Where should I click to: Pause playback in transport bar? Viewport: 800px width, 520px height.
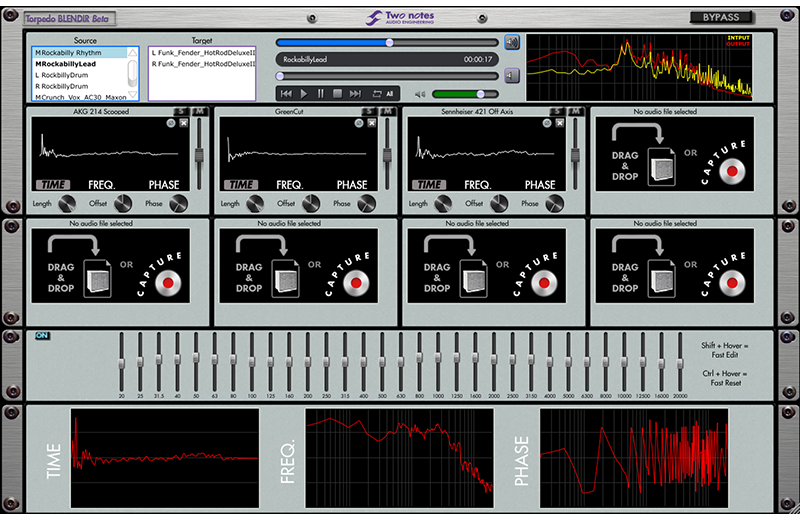320,94
